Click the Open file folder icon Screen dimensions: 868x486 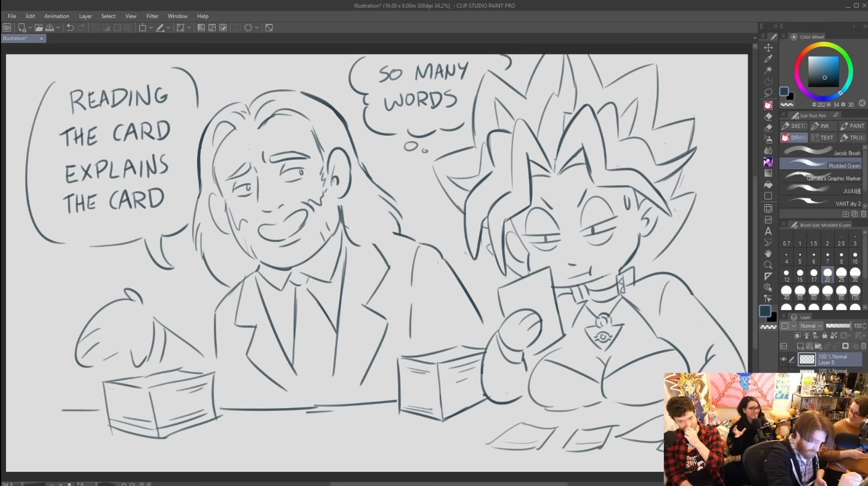pyautogui.click(x=39, y=27)
